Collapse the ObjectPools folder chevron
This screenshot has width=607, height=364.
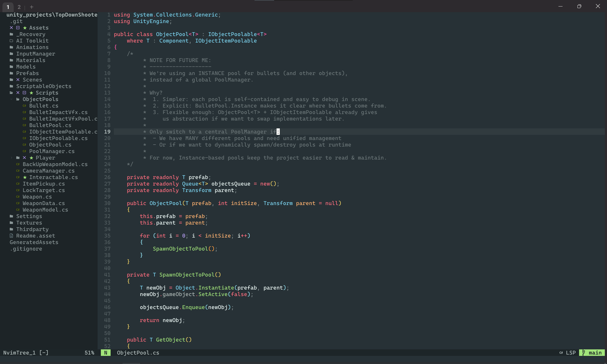[11, 99]
